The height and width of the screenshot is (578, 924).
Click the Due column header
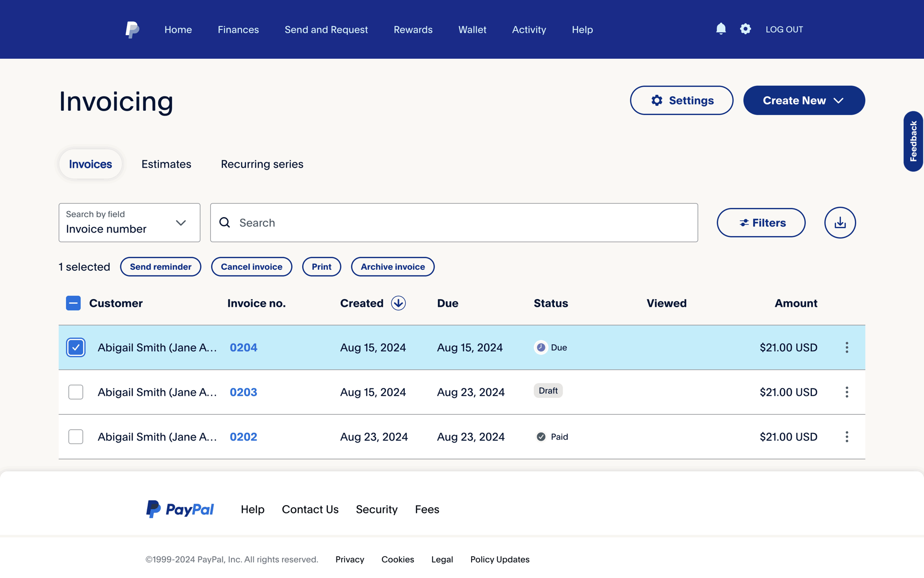448,303
